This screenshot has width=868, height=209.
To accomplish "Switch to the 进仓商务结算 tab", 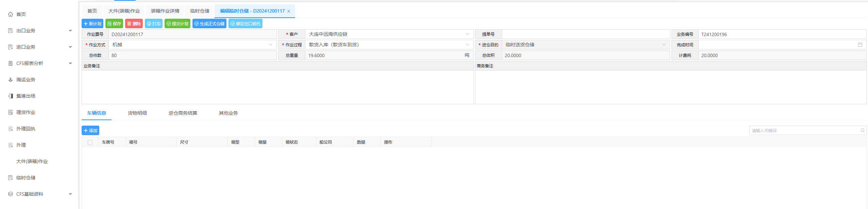I will tap(183, 113).
